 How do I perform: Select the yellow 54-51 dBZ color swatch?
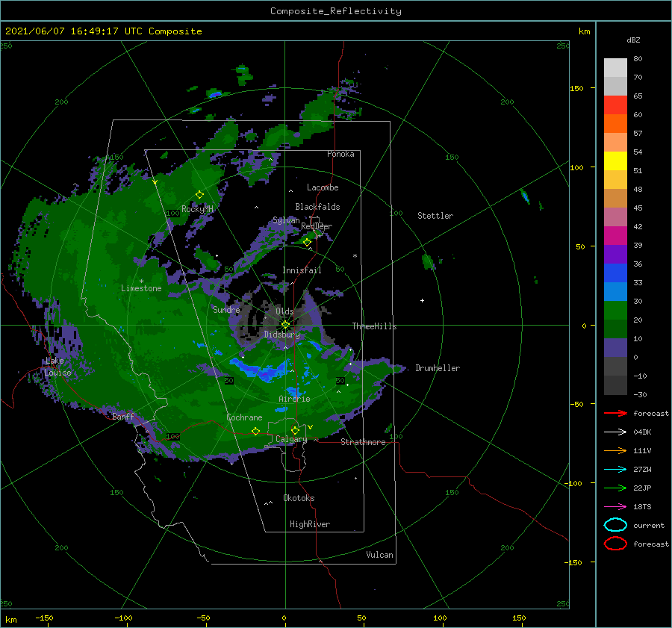point(615,161)
